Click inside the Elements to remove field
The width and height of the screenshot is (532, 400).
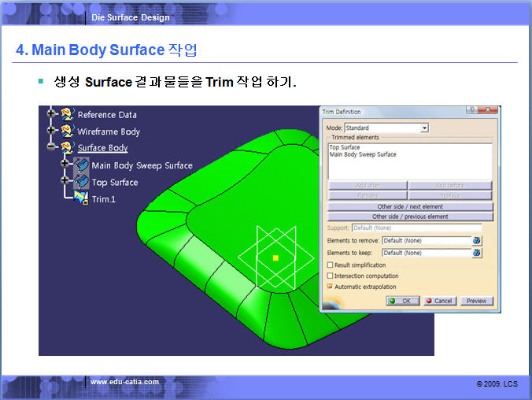point(426,240)
